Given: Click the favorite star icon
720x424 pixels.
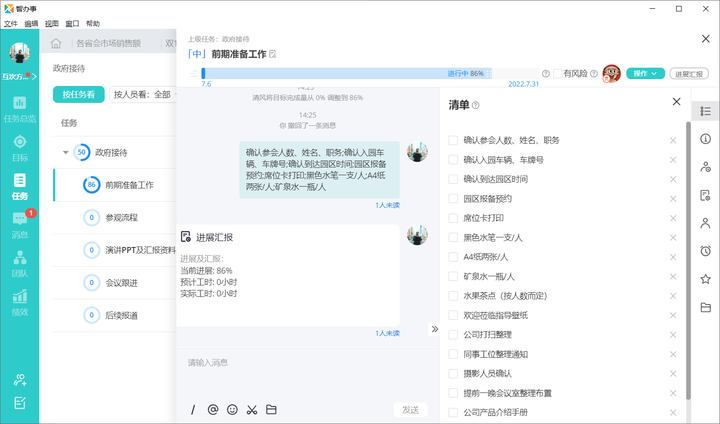Looking at the screenshot, I should click(x=705, y=279).
